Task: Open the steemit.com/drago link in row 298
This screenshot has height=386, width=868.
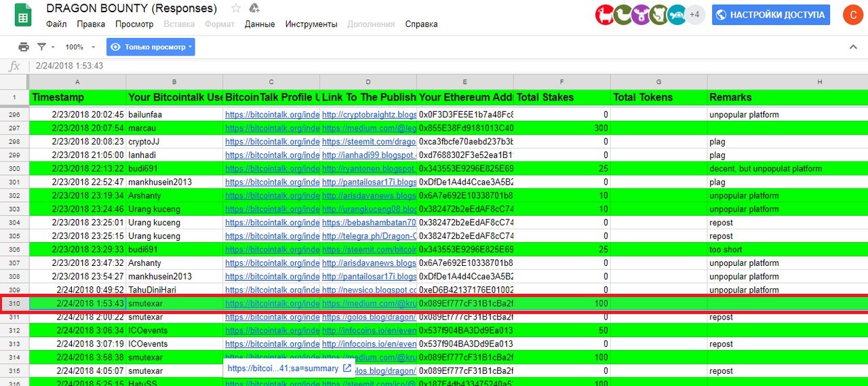Action: click(369, 141)
